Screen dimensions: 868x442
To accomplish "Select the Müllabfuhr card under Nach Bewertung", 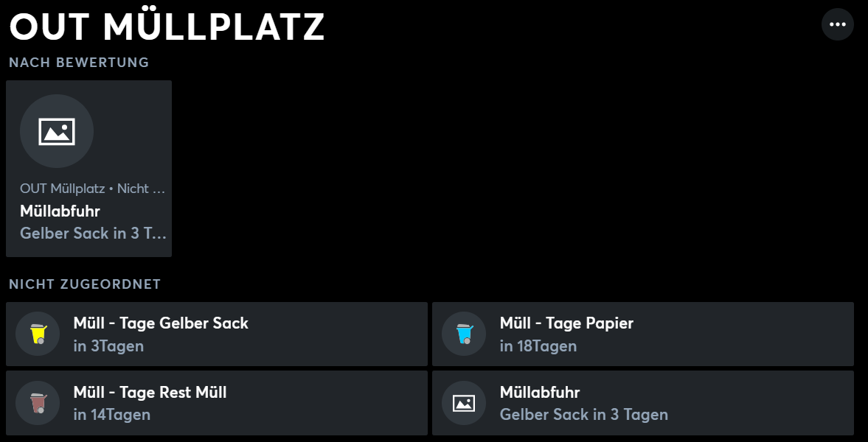I will 88,169.
